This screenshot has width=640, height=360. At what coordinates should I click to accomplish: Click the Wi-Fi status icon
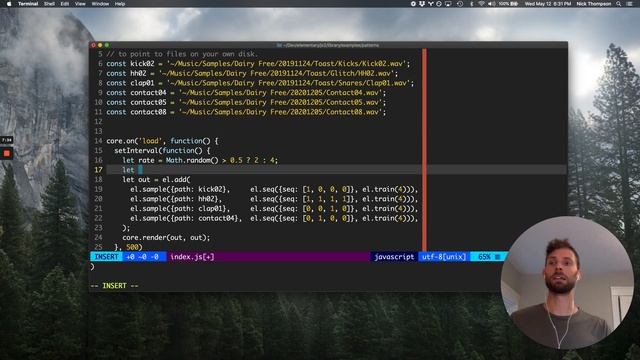click(481, 4)
